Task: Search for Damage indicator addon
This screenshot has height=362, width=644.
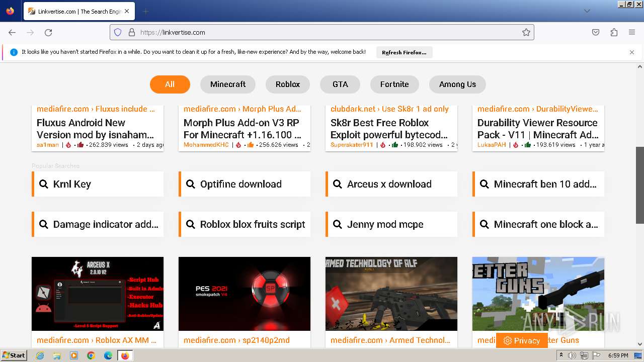Action: pyautogui.click(x=98, y=224)
